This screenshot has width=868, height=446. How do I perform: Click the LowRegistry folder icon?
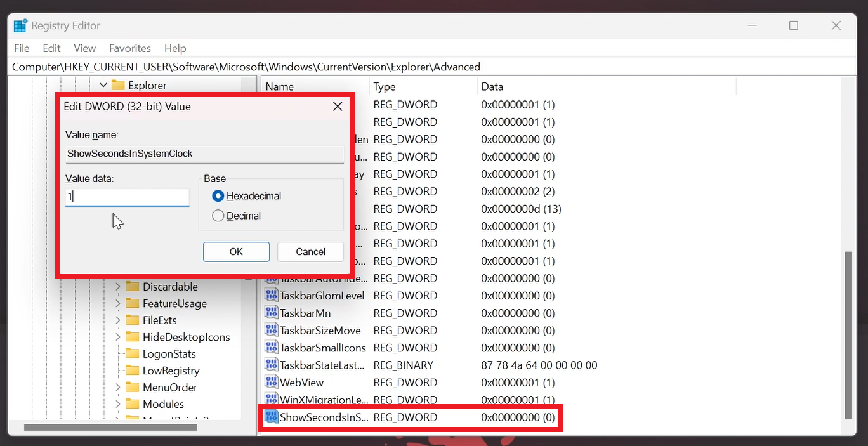pos(132,371)
